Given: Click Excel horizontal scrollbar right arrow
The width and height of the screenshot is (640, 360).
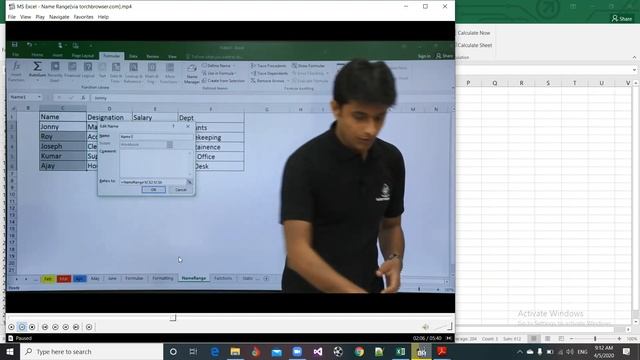Looking at the screenshot, I should [628, 329].
